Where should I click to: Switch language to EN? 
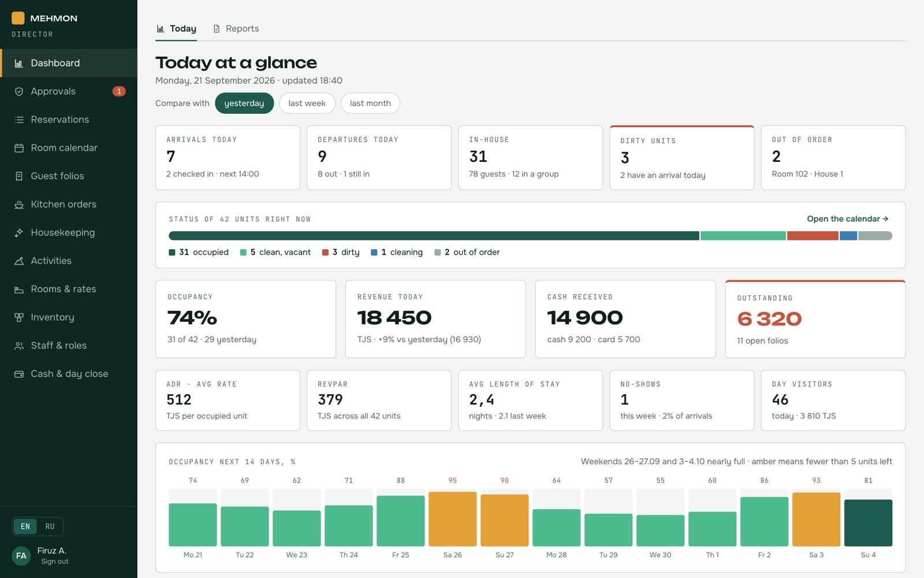[25, 527]
